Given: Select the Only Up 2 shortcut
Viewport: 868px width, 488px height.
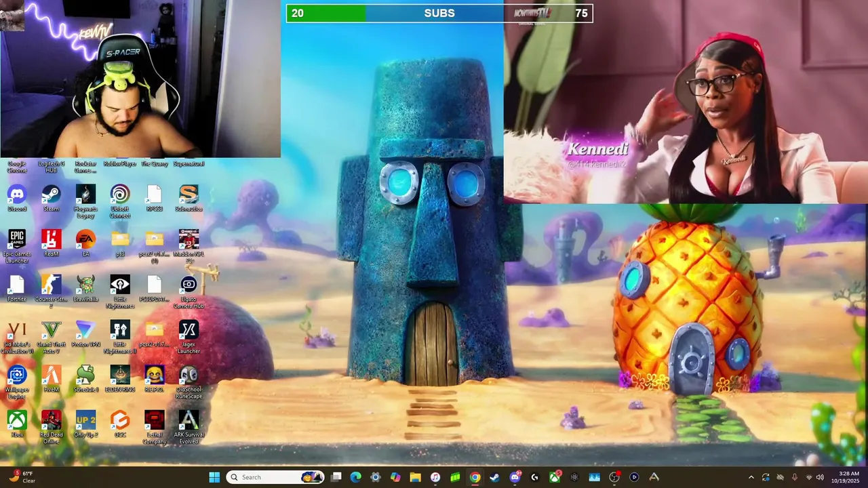Looking at the screenshot, I should pos(85,424).
